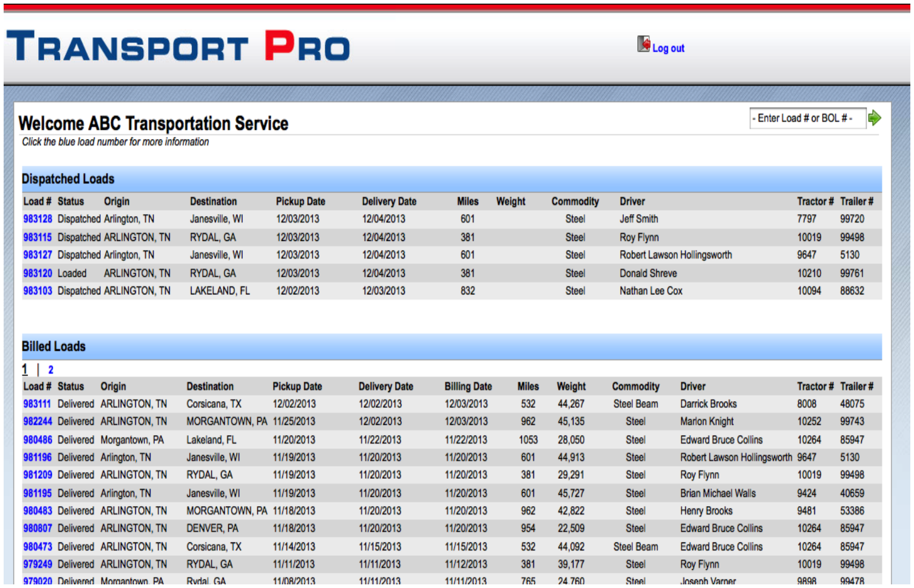This screenshot has height=588, width=914.
Task: Click driver name Donald Shreve
Action: [648, 273]
